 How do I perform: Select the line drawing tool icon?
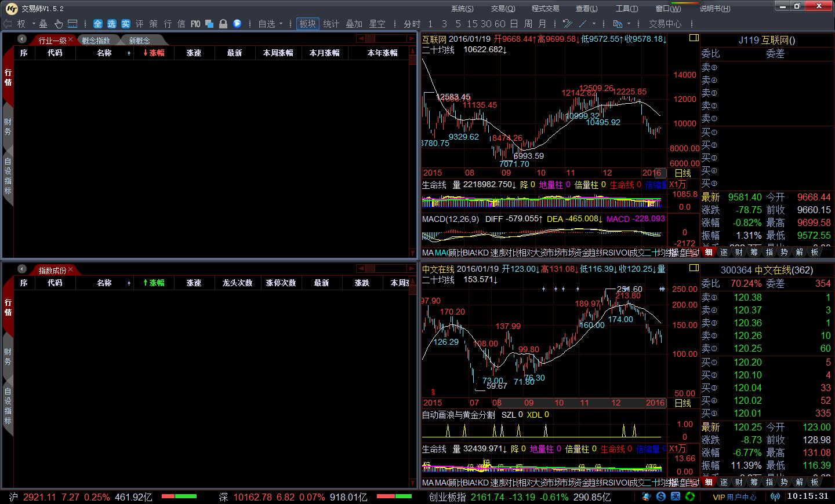point(583,24)
